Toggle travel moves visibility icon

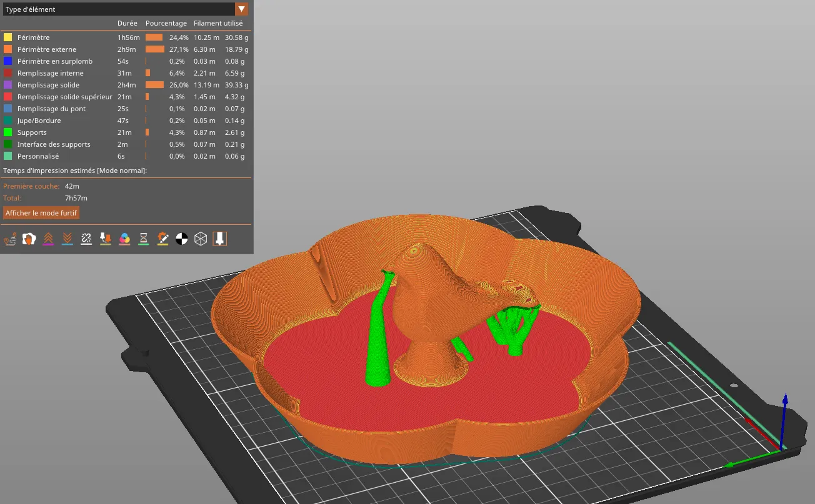pyautogui.click(x=10, y=239)
